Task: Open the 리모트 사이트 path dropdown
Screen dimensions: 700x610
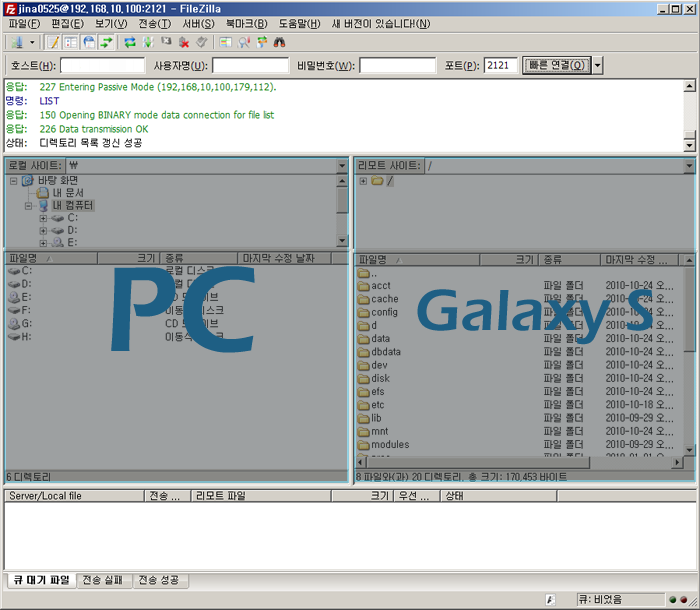Action: 689,166
